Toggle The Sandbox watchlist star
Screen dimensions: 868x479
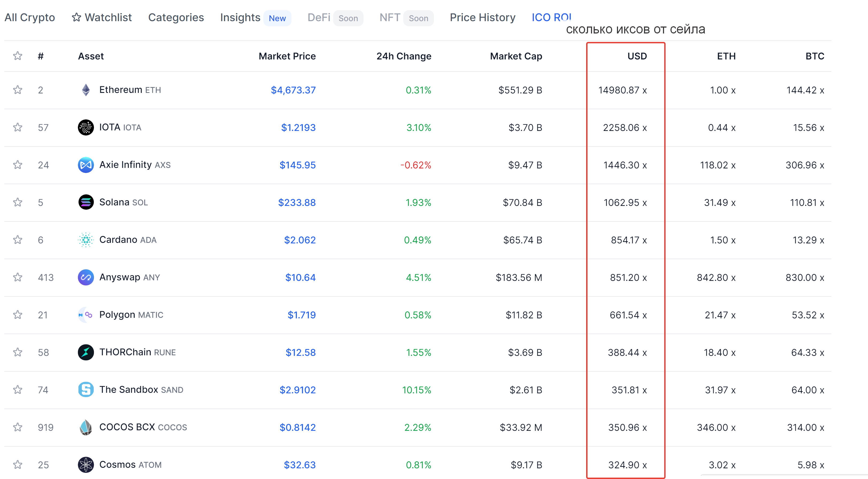pos(17,390)
